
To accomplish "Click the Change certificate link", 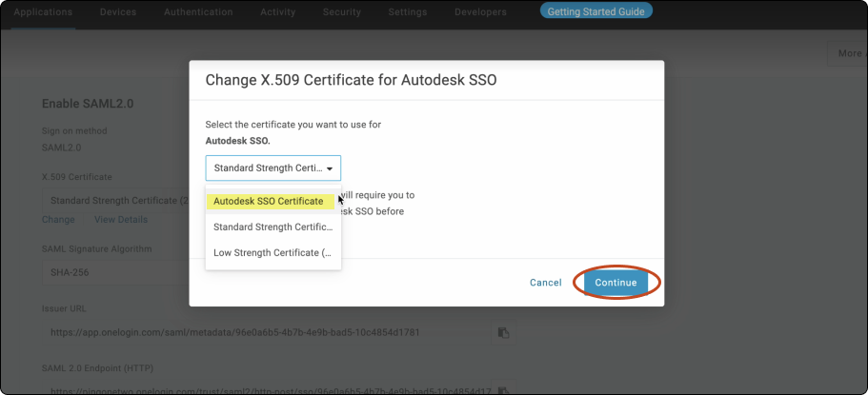I will point(58,220).
